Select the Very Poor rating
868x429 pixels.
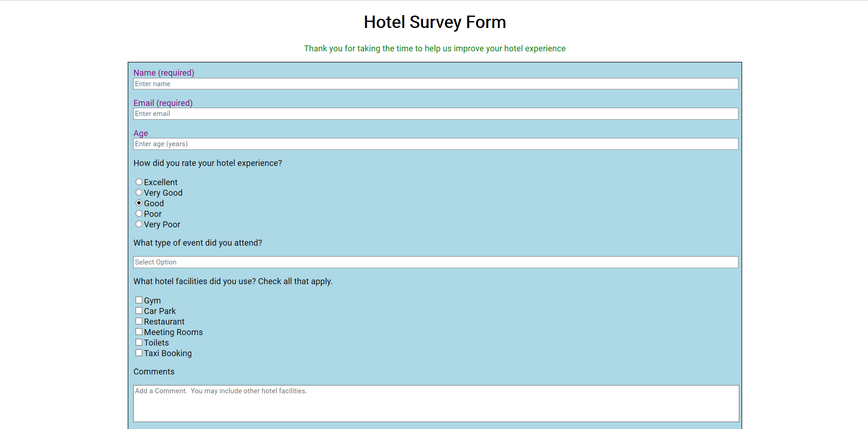coord(139,224)
